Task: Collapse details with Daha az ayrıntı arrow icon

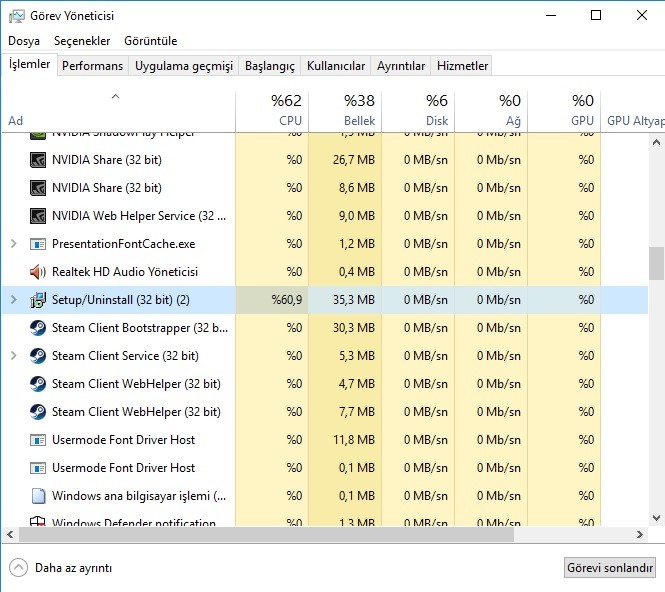Action: click(x=18, y=568)
